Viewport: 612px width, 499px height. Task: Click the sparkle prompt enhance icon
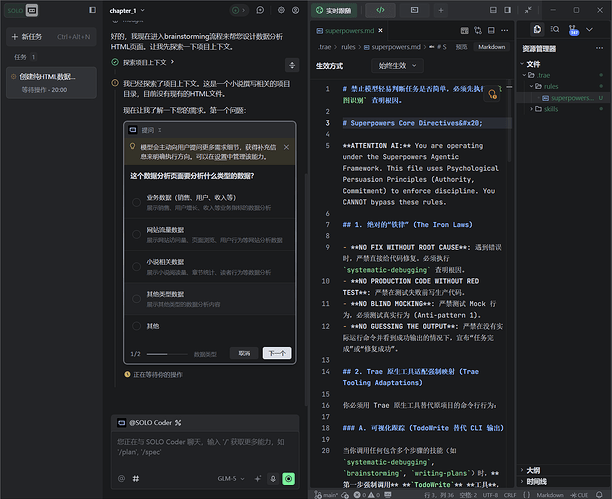pos(256,479)
